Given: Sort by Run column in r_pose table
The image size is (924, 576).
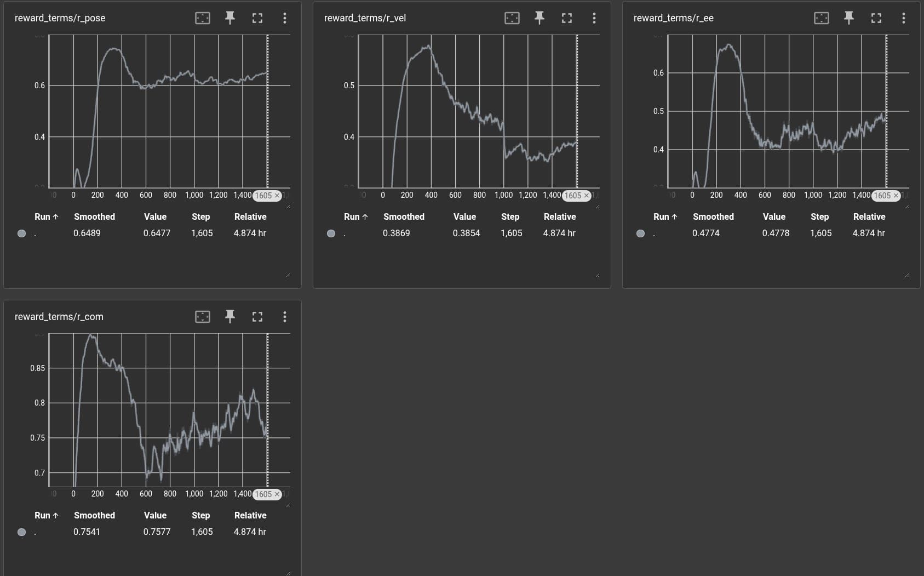Looking at the screenshot, I should [x=46, y=217].
